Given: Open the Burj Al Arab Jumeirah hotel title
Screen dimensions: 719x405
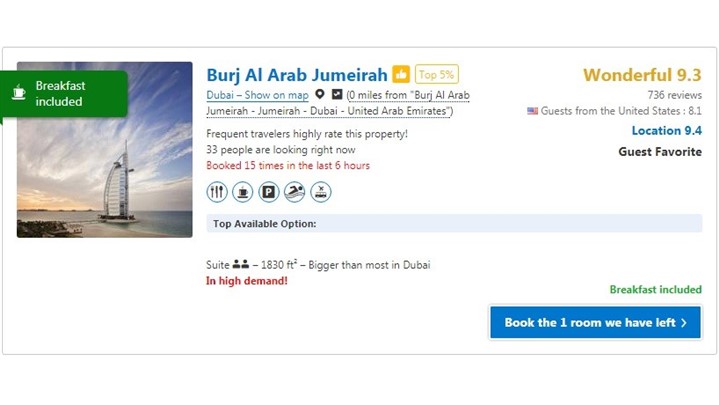Looking at the screenshot, I should [296, 75].
